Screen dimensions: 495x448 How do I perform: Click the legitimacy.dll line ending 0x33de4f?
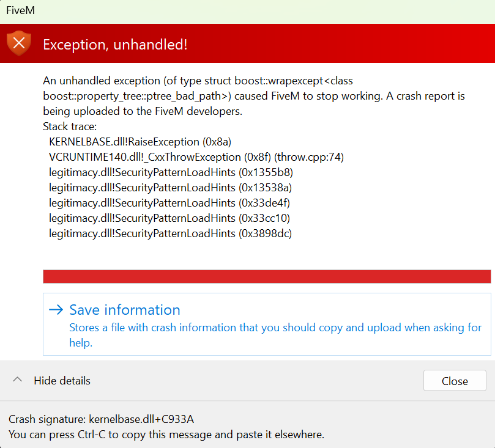(169, 203)
